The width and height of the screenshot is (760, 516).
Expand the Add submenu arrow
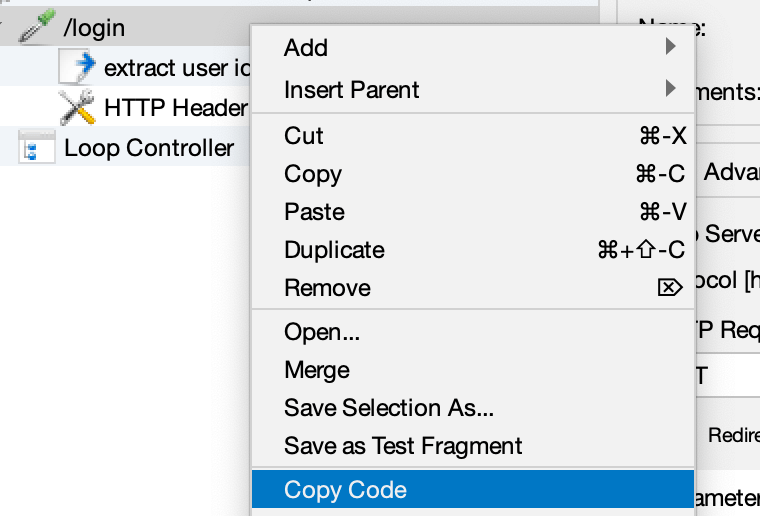[x=670, y=47]
